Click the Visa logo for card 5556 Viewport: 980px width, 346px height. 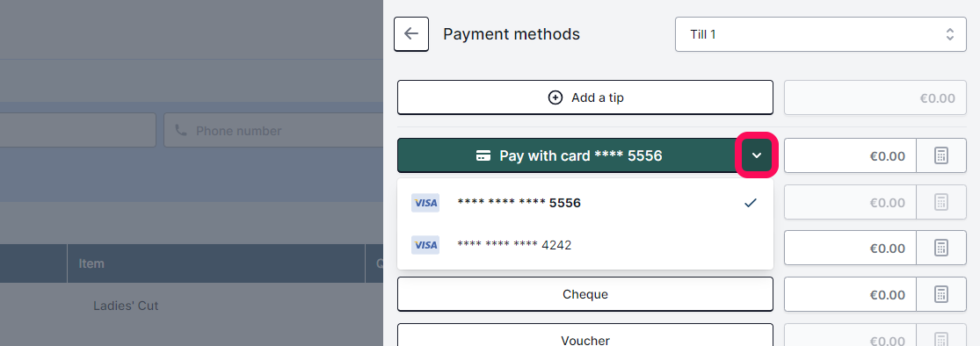pos(425,202)
